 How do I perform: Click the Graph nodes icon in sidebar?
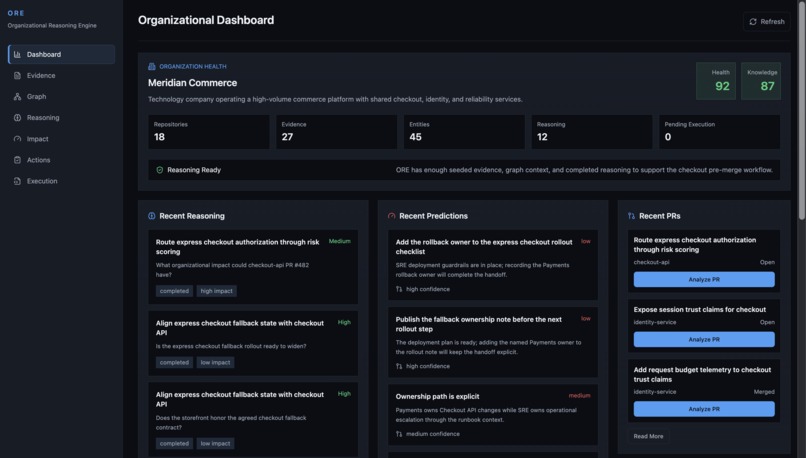click(x=17, y=97)
